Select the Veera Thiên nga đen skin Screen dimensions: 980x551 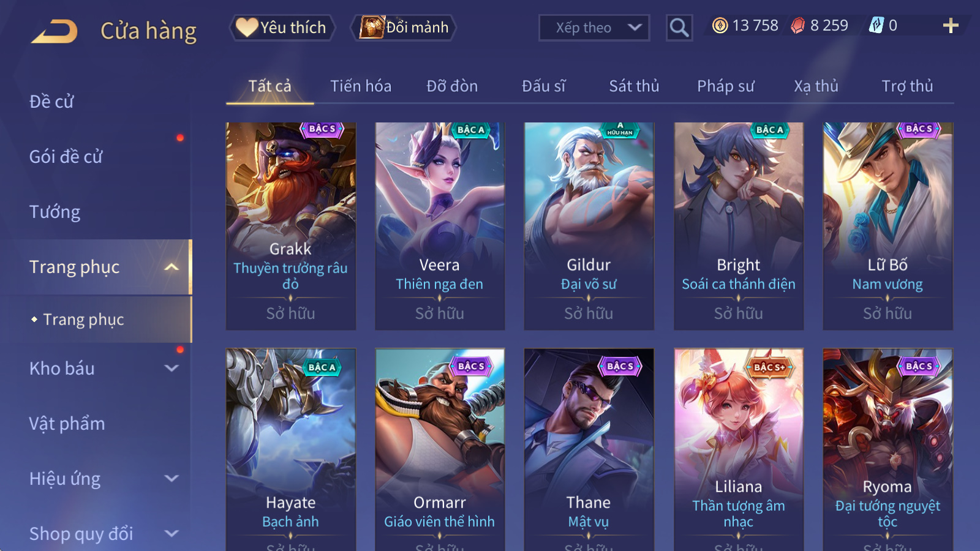[440, 226]
